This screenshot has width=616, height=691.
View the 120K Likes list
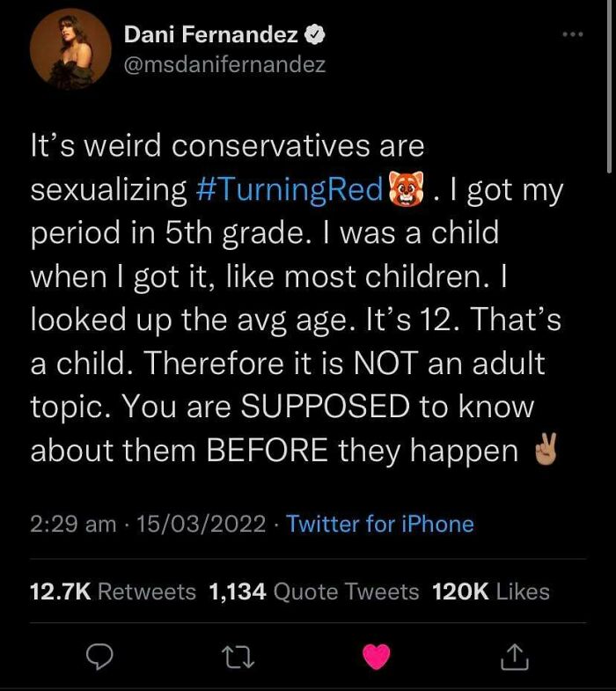tap(491, 592)
